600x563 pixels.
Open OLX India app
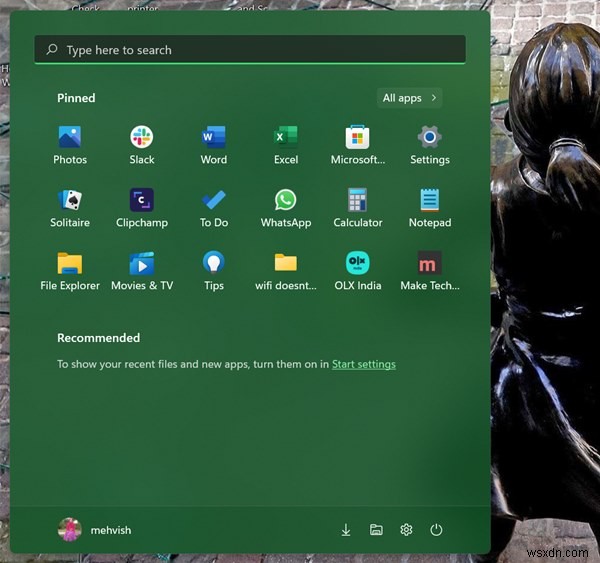[x=357, y=271]
